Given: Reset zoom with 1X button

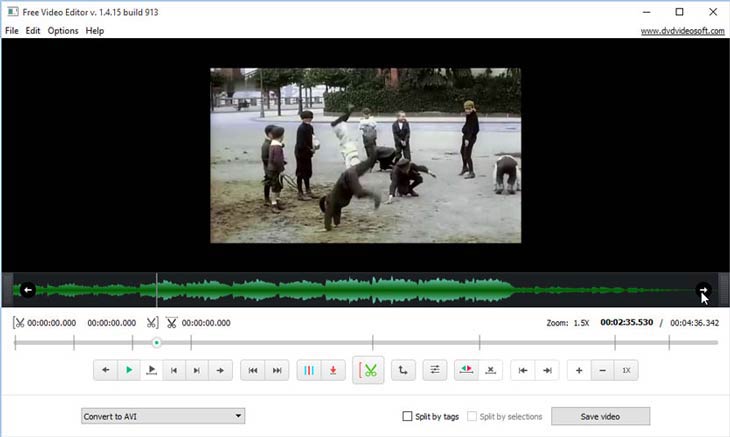Looking at the screenshot, I should click(626, 370).
